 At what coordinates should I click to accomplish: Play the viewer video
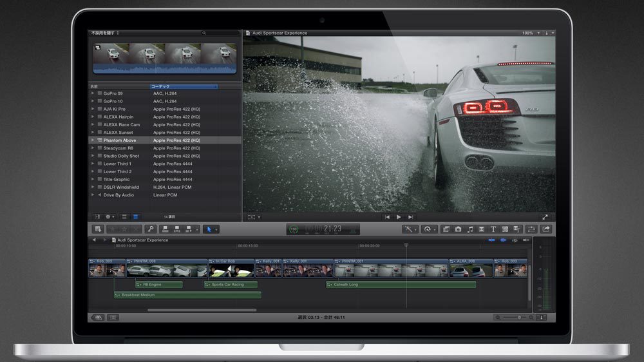click(399, 217)
